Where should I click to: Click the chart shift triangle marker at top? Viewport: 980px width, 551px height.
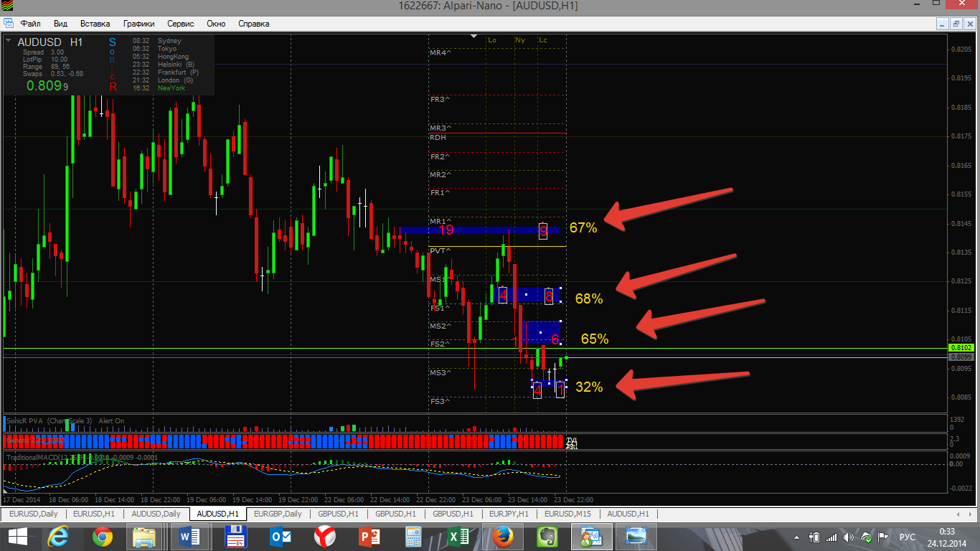click(x=473, y=36)
